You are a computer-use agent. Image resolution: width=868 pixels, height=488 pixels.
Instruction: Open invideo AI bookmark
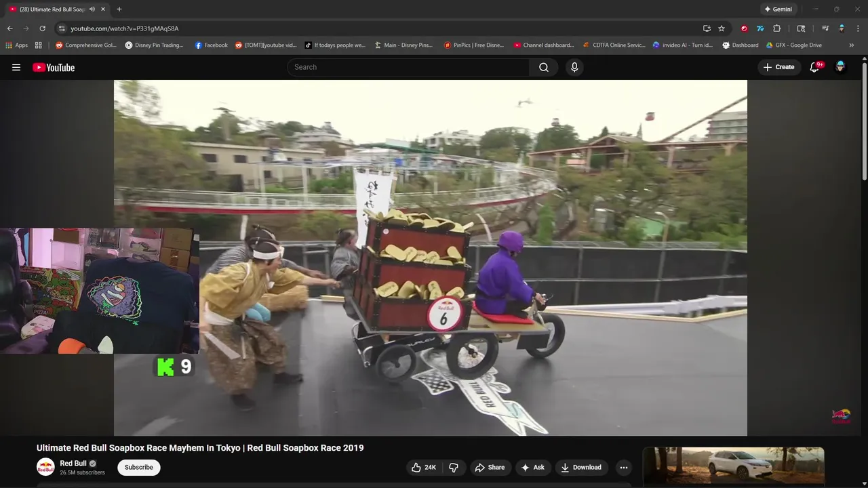tap(683, 45)
